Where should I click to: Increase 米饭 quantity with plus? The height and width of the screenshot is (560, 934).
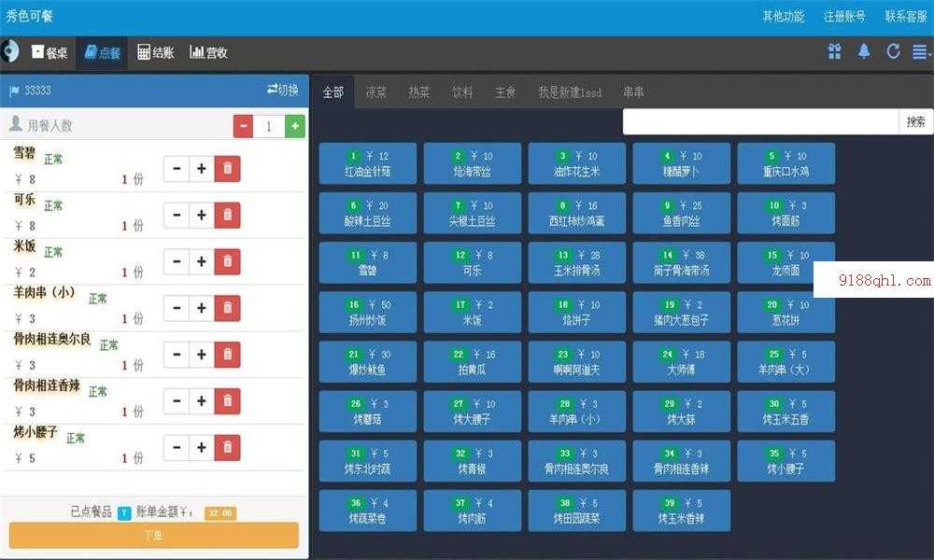click(x=202, y=261)
